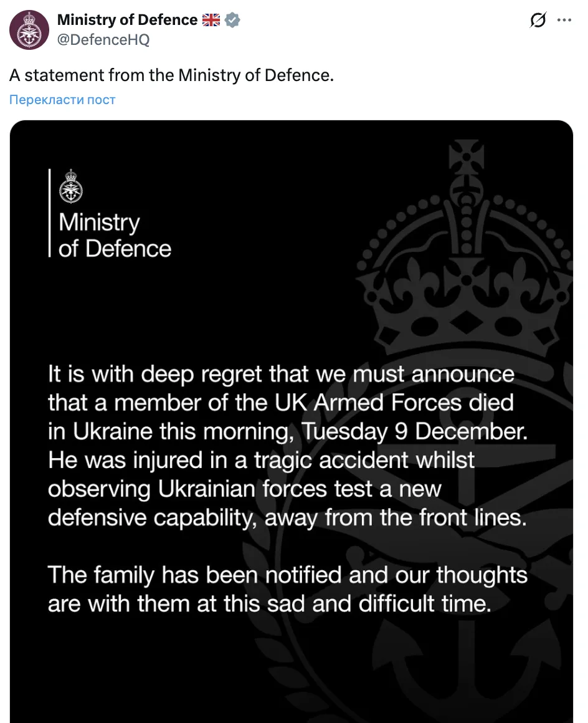Expand the more options dropdown on the post
This screenshot has height=723, width=588.
coord(564,20)
